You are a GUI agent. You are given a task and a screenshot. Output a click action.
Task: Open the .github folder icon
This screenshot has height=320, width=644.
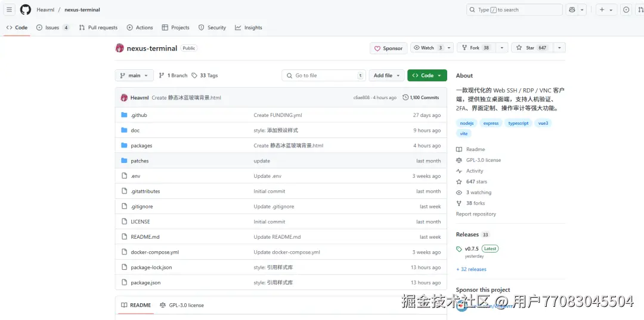tap(124, 115)
